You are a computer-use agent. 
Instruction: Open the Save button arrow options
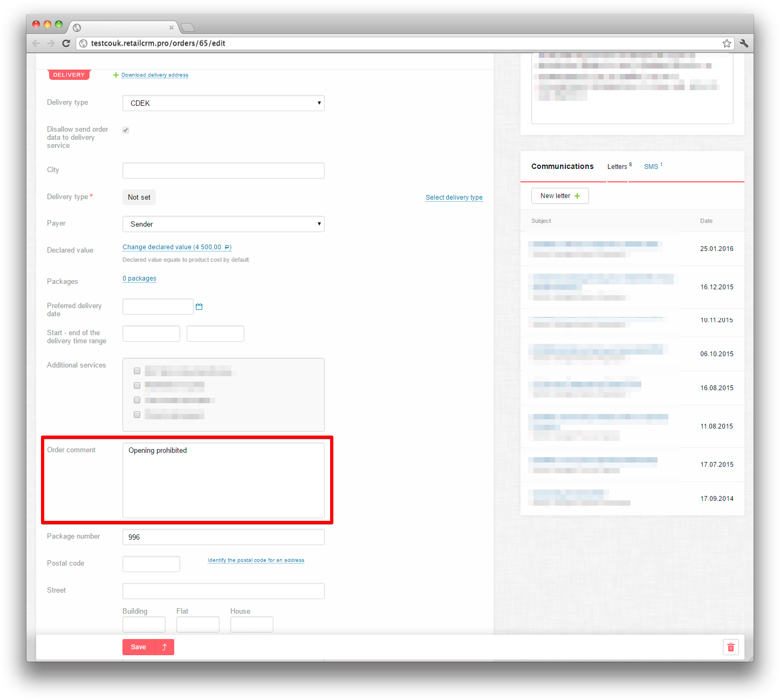(165, 647)
